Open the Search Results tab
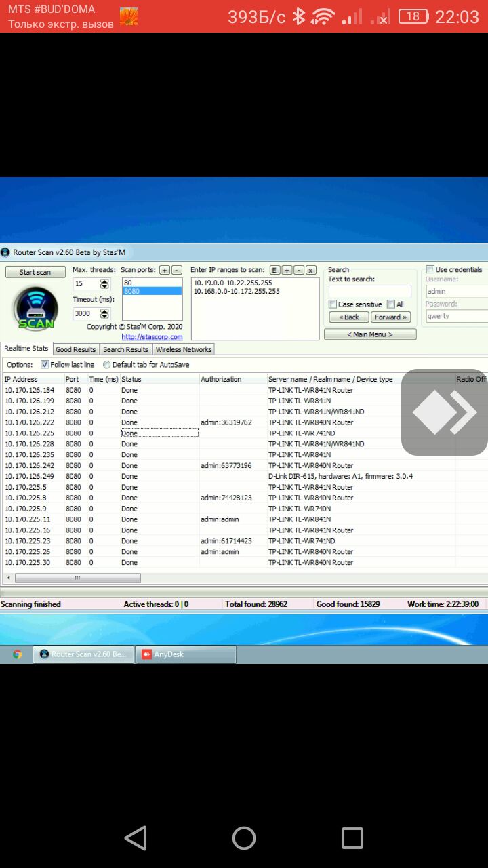Viewport: 488px width, 868px height. click(x=125, y=349)
